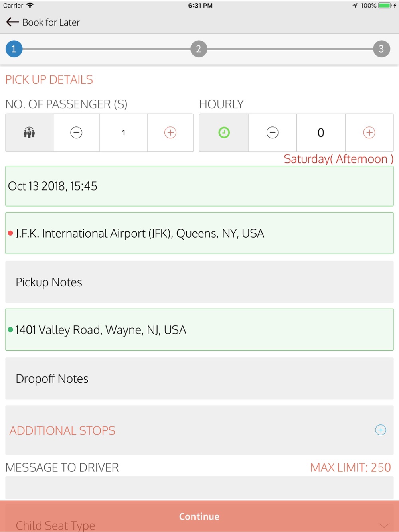Tap the green hourly clock icon
Screen dimensions: 399x532
[x=224, y=133]
